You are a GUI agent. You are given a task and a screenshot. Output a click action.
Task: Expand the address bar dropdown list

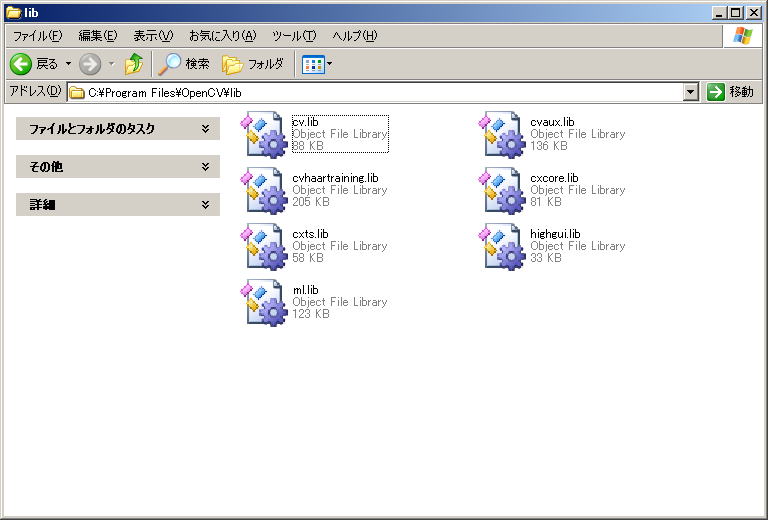691,92
